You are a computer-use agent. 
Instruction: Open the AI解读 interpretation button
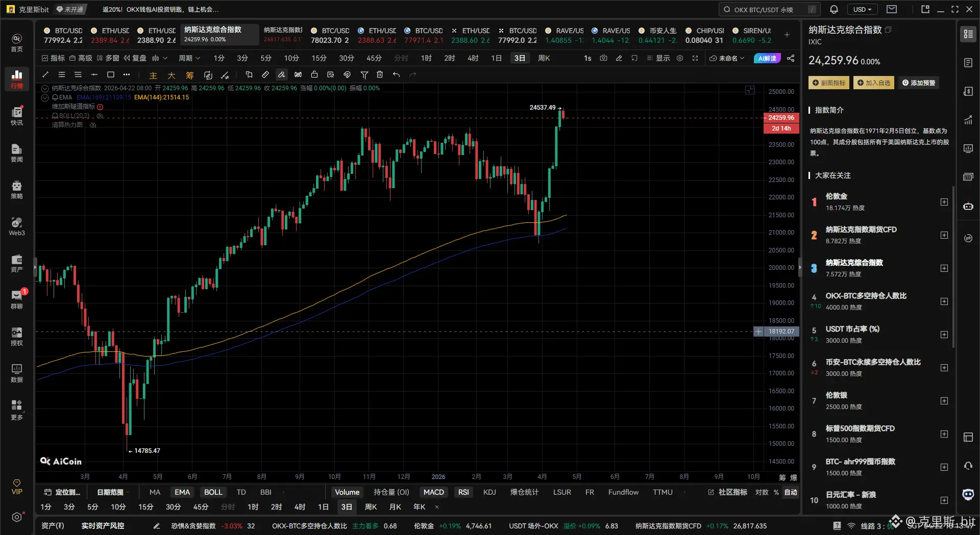(767, 58)
